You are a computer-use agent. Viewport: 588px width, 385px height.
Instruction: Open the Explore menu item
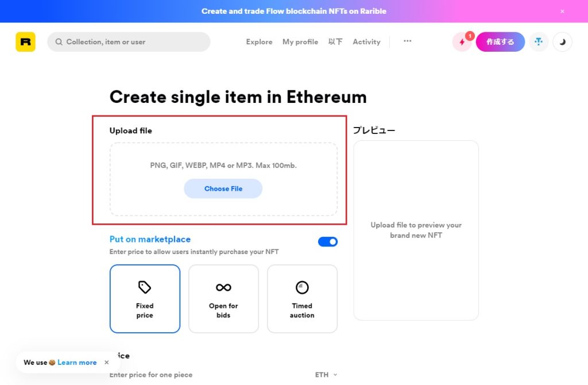(259, 41)
